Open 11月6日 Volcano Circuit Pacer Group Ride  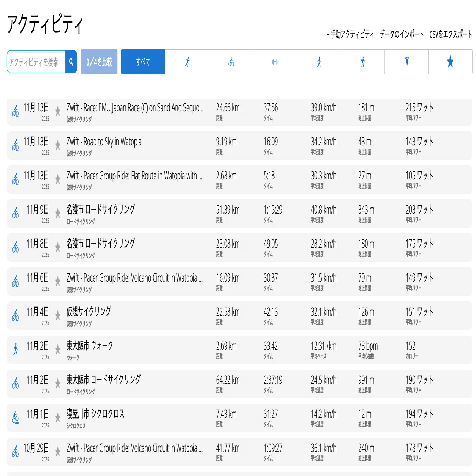[x=134, y=278]
